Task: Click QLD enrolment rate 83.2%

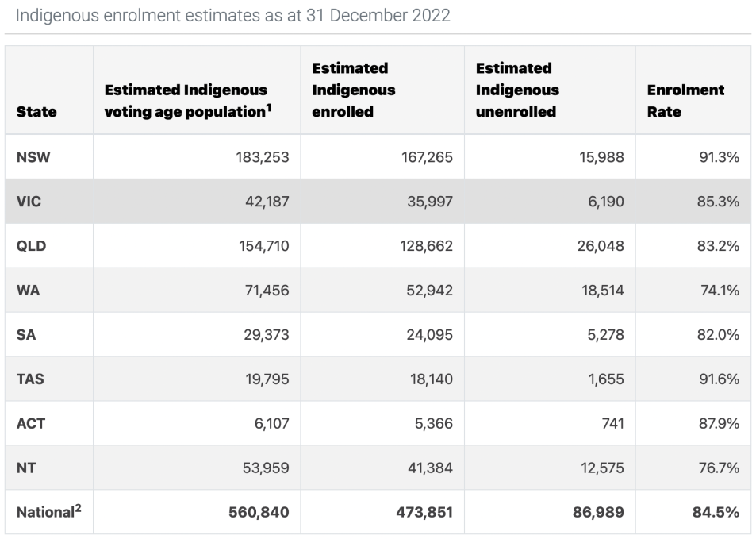Action: coord(716,246)
